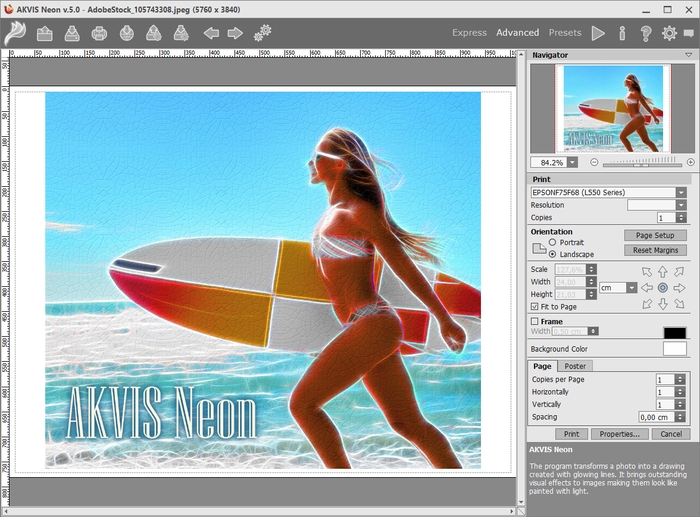Select Landscape orientation
Screen dimensions: 700x517
pyautogui.click(x=553, y=254)
